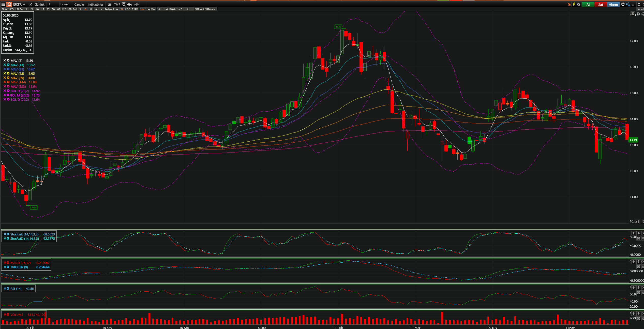The height and width of the screenshot is (329, 644).
Task: Click the Uzak zoom-out button
Action: pos(165,9)
